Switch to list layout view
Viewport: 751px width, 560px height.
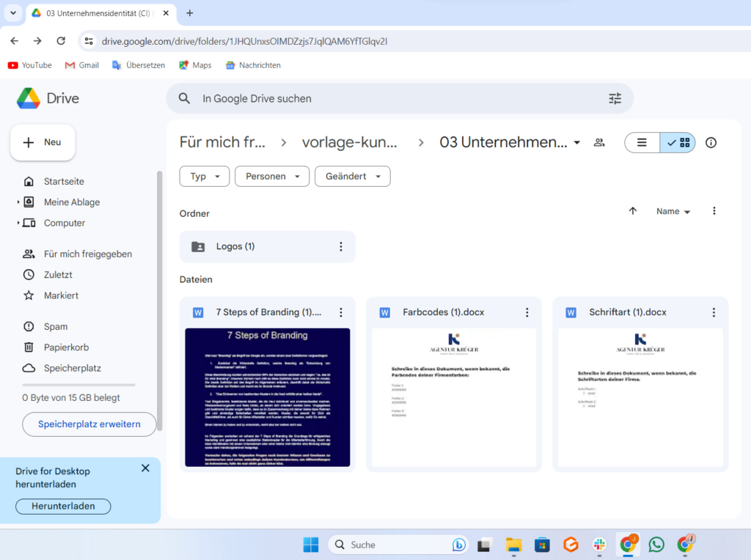(x=642, y=143)
